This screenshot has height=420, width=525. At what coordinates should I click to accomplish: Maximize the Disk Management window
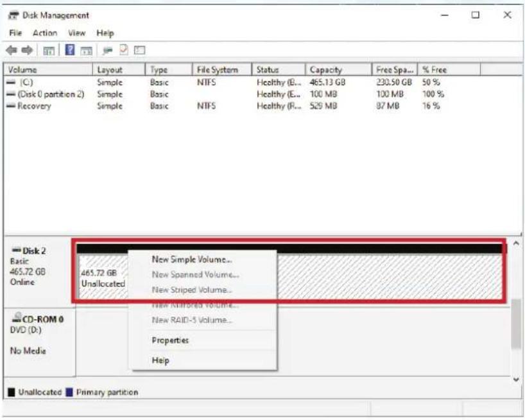click(475, 15)
